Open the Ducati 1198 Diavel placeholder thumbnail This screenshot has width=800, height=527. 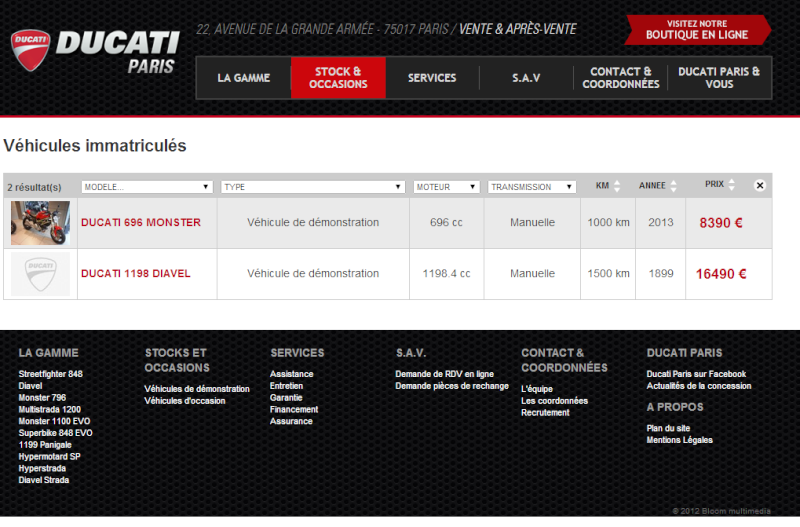pyautogui.click(x=40, y=274)
